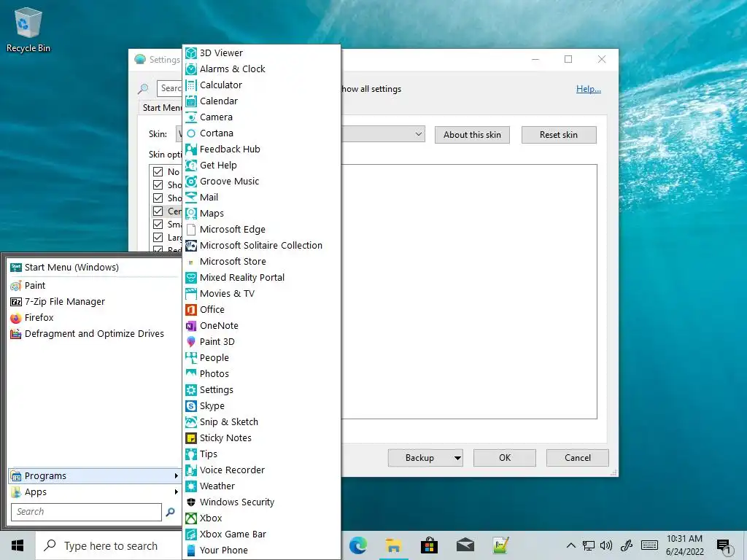Screen dimensions: 747x560
Task: Launch Movies & TV
Action: pyautogui.click(x=262, y=293)
